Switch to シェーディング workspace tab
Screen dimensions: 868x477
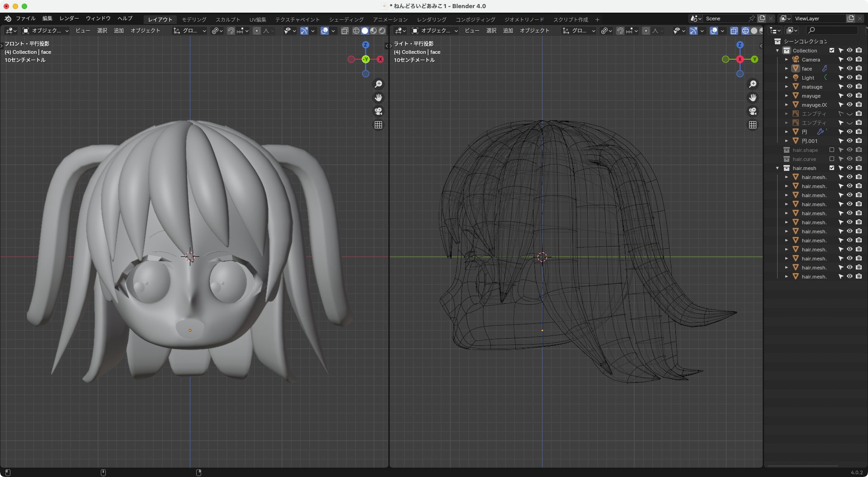point(346,19)
